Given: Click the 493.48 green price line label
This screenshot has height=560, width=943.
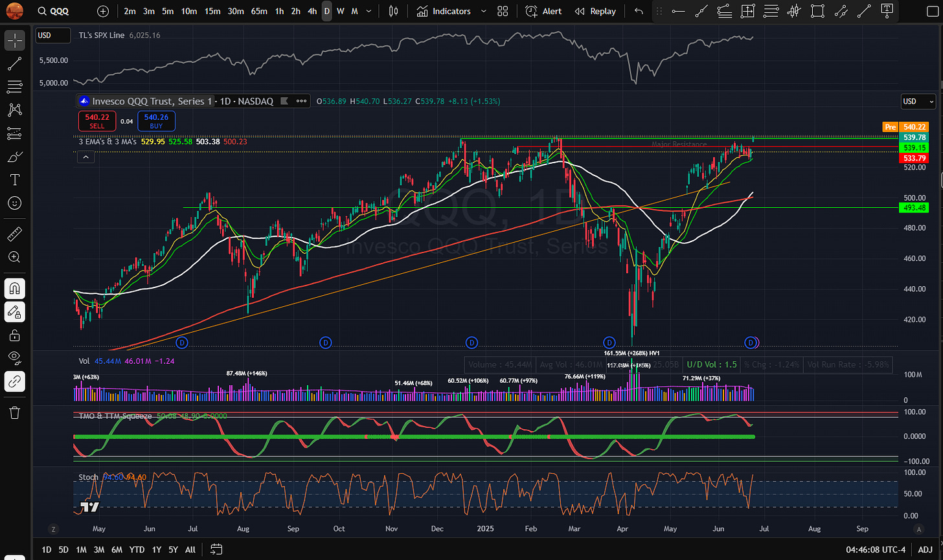Looking at the screenshot, I should pyautogui.click(x=915, y=208).
